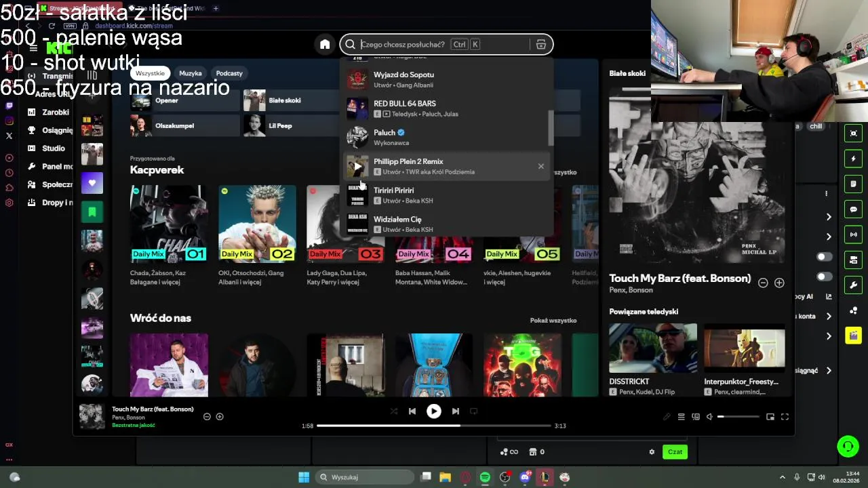Open the connect to a device icon
868x488 pixels.
[696, 417]
